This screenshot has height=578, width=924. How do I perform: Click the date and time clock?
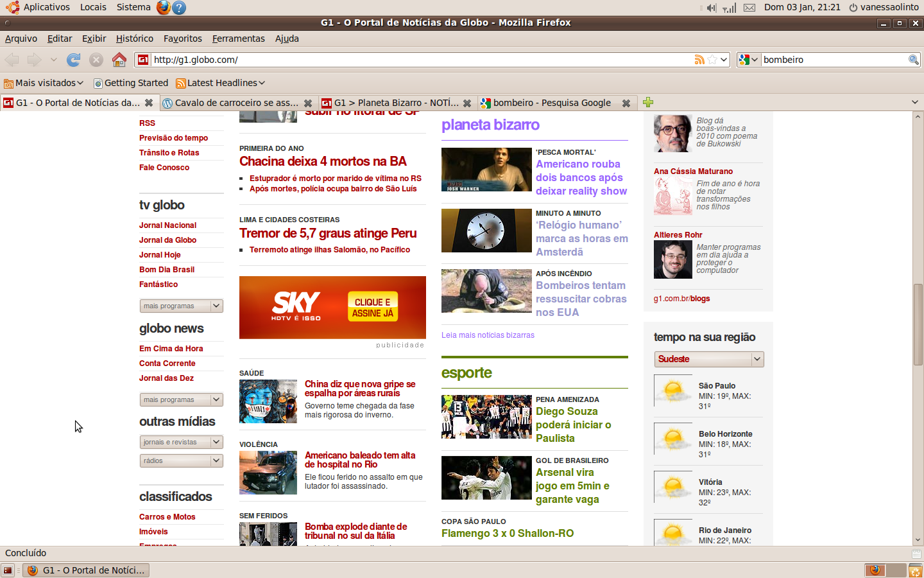click(802, 7)
